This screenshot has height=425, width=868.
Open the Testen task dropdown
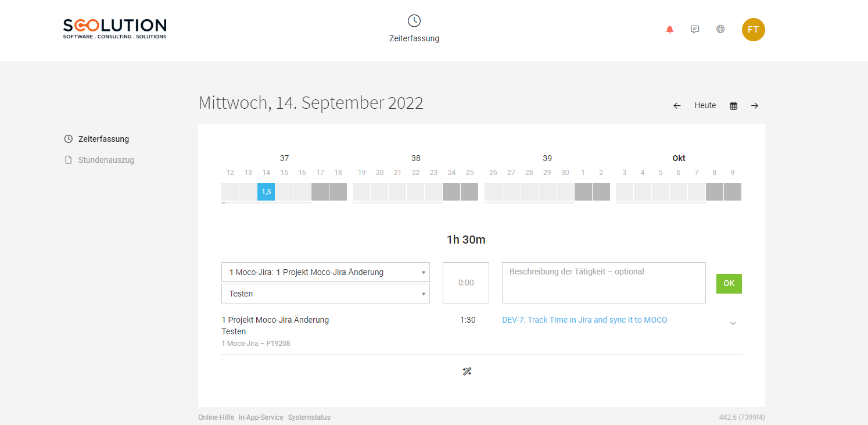325,294
